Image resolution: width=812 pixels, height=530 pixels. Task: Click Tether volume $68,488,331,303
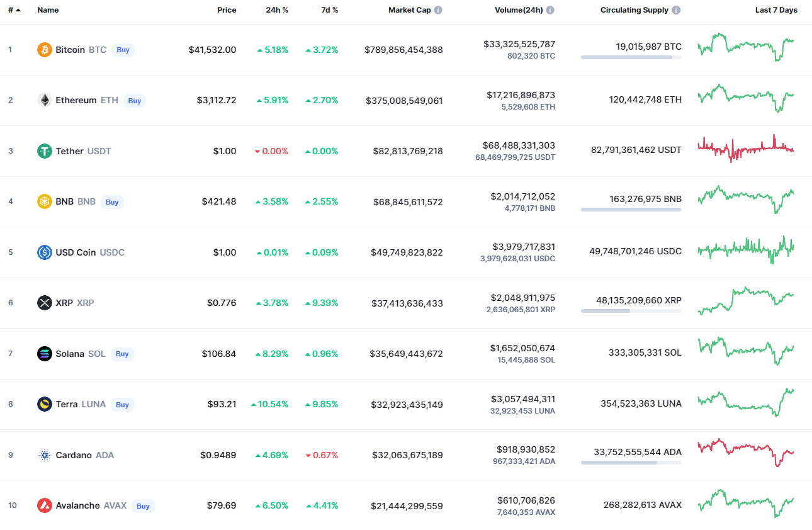[519, 145]
